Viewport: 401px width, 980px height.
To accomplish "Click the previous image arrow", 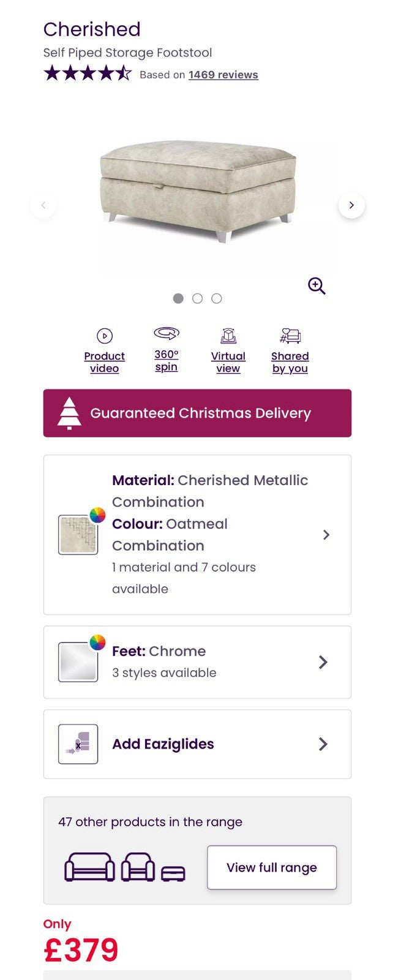I will [x=43, y=205].
